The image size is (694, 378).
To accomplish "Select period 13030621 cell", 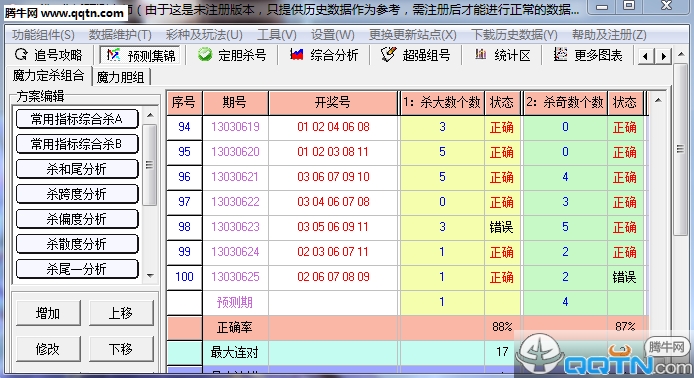I will click(x=235, y=177).
